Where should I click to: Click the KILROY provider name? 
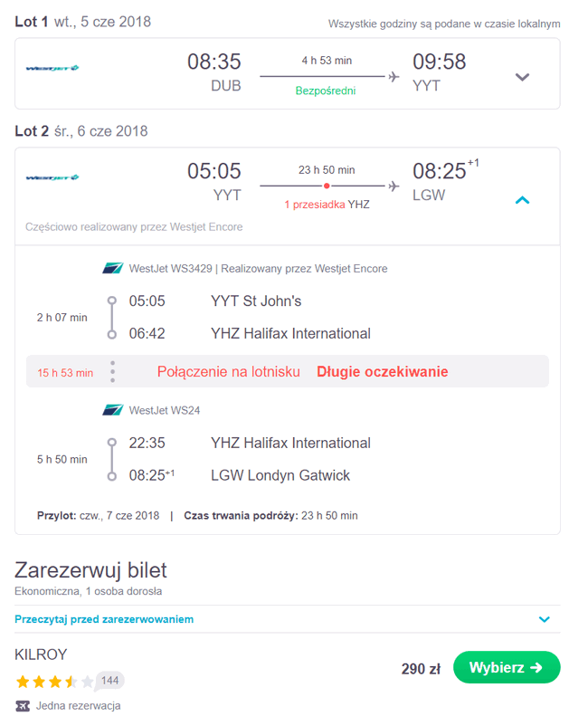pos(41,654)
